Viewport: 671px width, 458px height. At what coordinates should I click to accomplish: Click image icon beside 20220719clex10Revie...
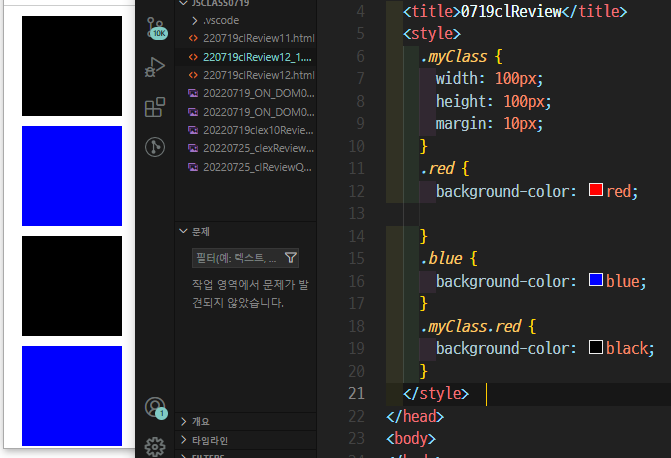point(193,130)
